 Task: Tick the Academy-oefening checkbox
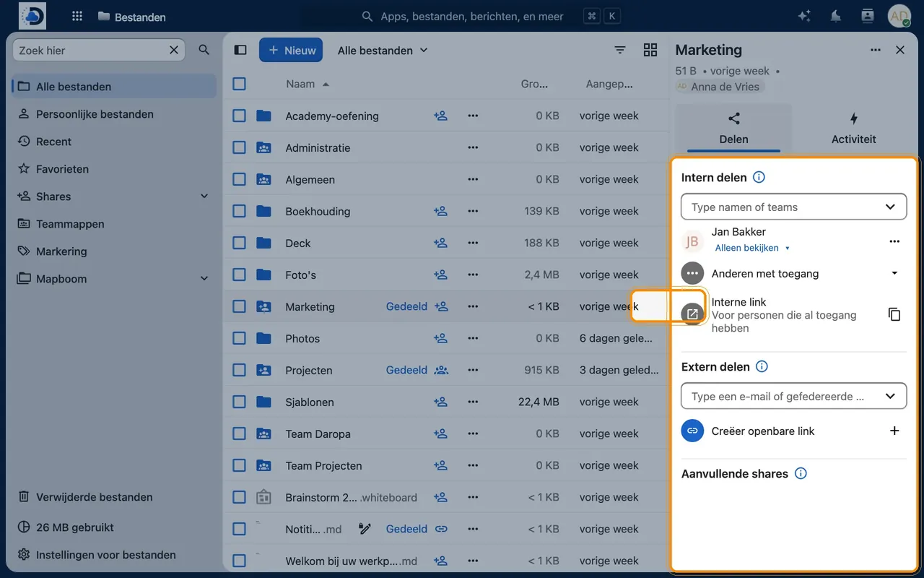click(239, 116)
